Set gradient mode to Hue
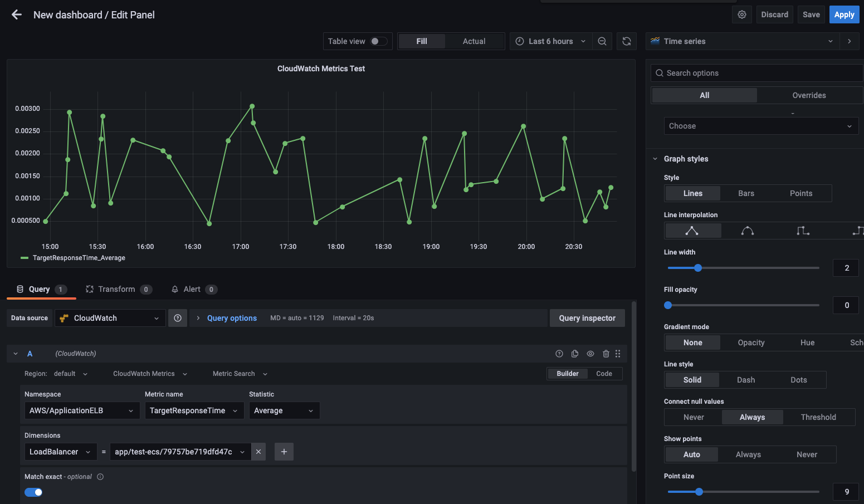The width and height of the screenshot is (864, 504). tap(807, 342)
